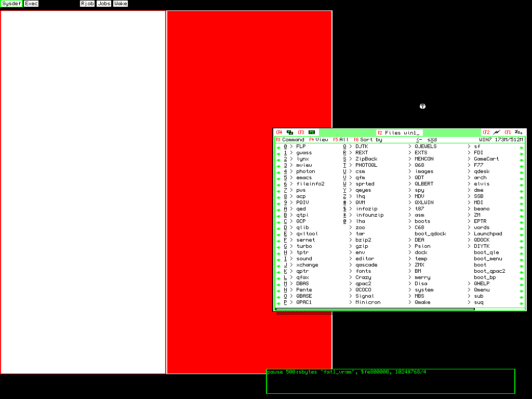This screenshot has height=399, width=532.
Task: Open the F3 Command menu
Action: [290, 140]
